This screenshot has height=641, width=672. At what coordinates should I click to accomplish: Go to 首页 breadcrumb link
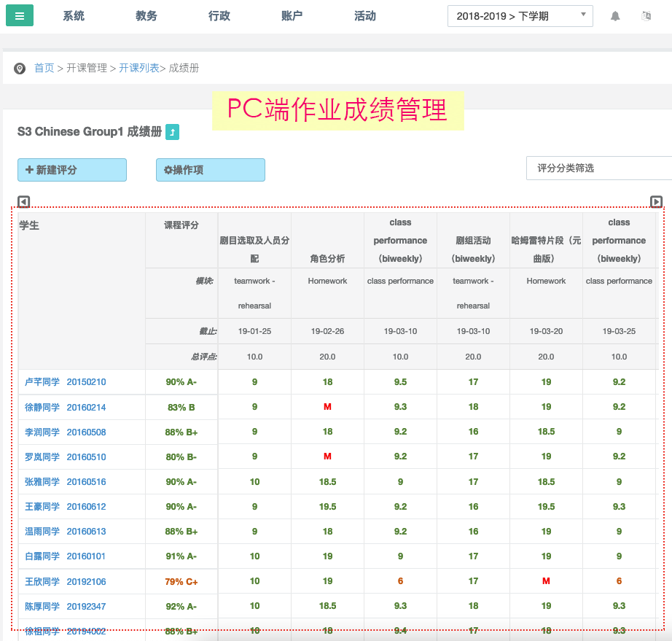[x=44, y=68]
